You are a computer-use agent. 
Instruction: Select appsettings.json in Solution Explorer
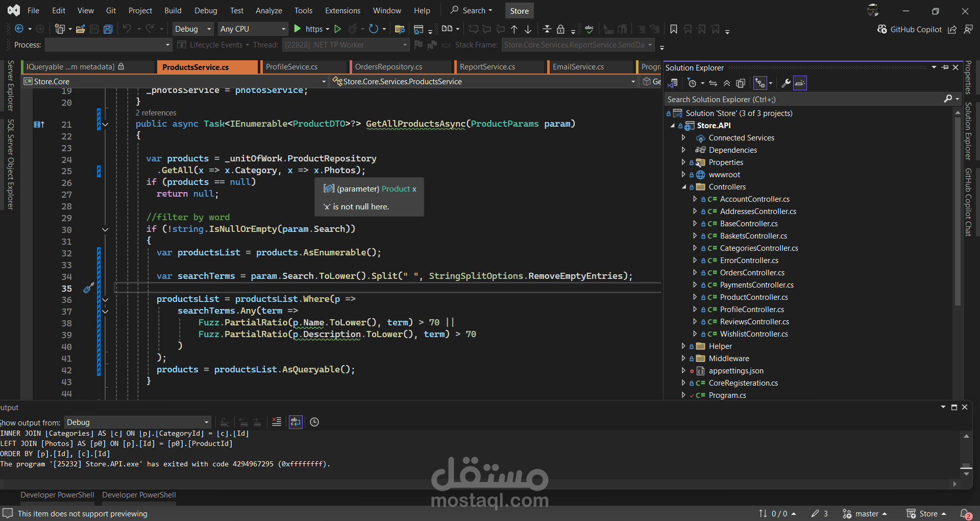[x=736, y=371]
